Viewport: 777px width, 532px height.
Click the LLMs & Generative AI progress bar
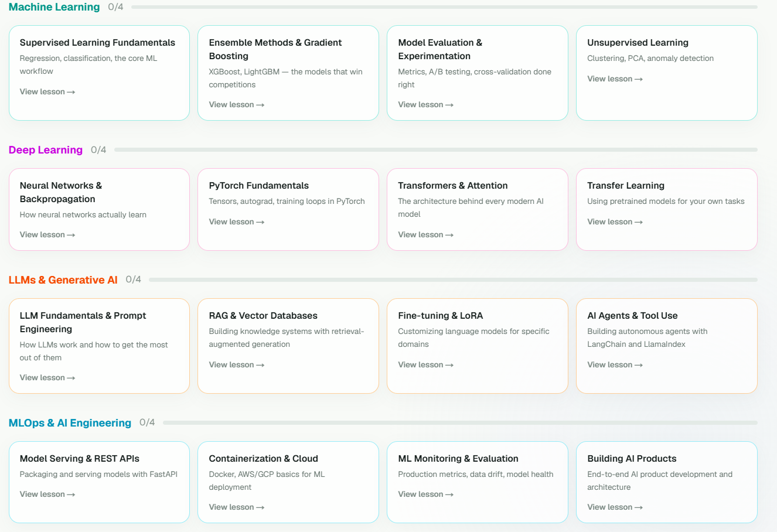(454, 280)
